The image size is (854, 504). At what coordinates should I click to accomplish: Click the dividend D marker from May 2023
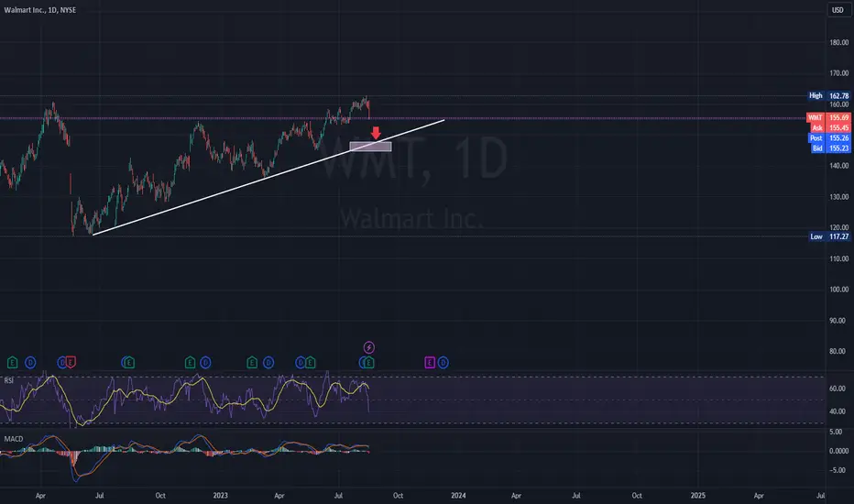(x=301, y=362)
